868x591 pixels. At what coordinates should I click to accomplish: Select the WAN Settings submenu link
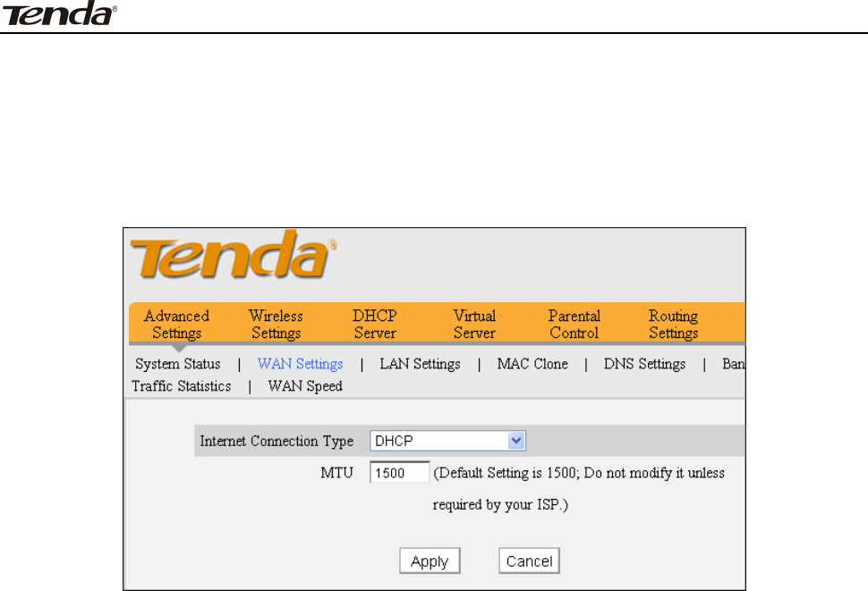(300, 364)
